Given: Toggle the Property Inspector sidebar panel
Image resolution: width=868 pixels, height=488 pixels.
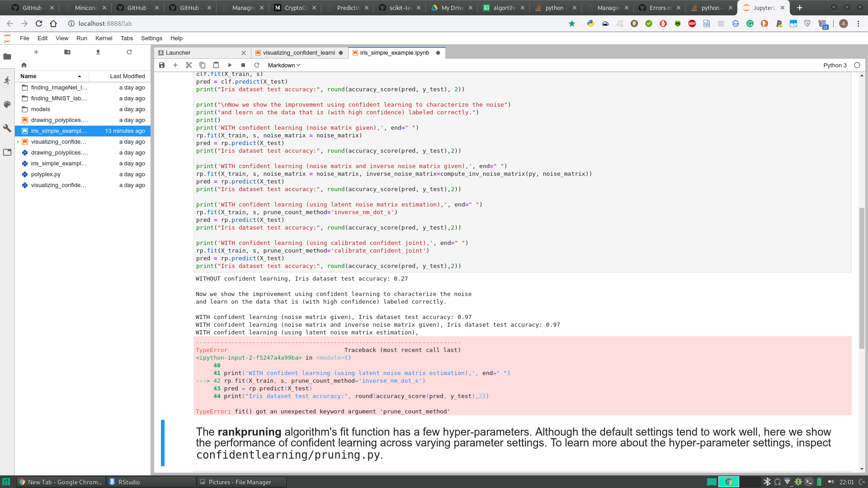Looking at the screenshot, I should click(7, 128).
